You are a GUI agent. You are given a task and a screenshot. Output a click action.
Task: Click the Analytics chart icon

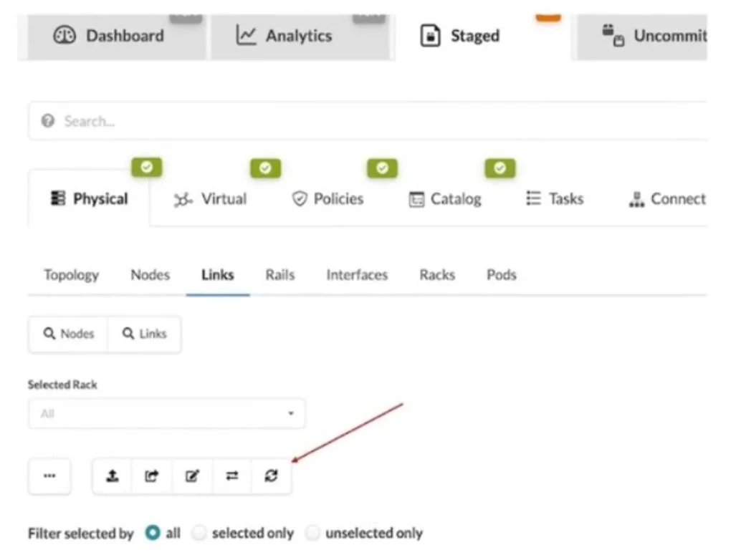pos(246,36)
